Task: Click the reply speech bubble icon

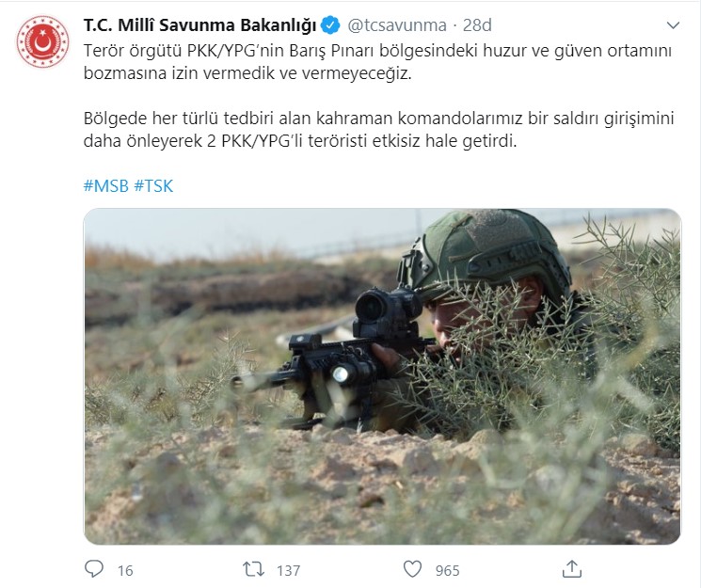Action: 94,569
